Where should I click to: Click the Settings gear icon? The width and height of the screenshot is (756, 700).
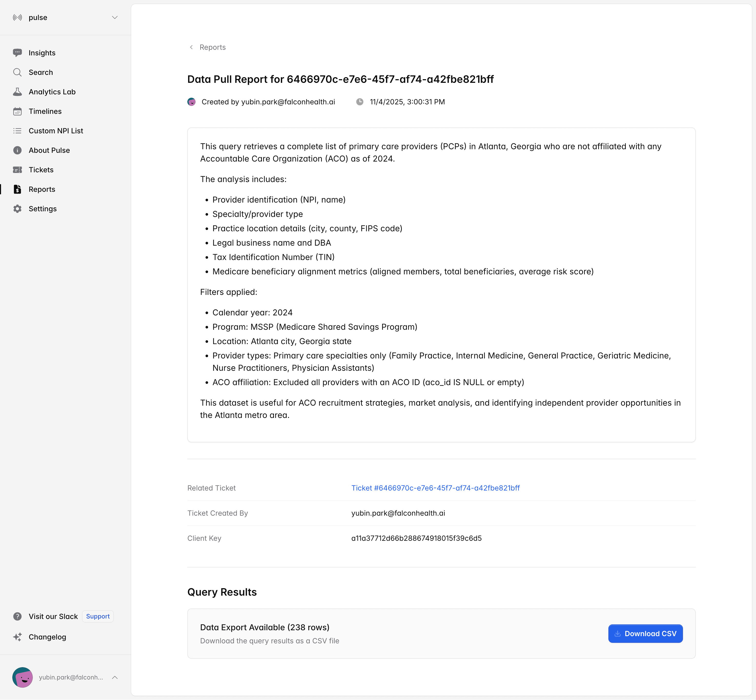click(x=17, y=209)
